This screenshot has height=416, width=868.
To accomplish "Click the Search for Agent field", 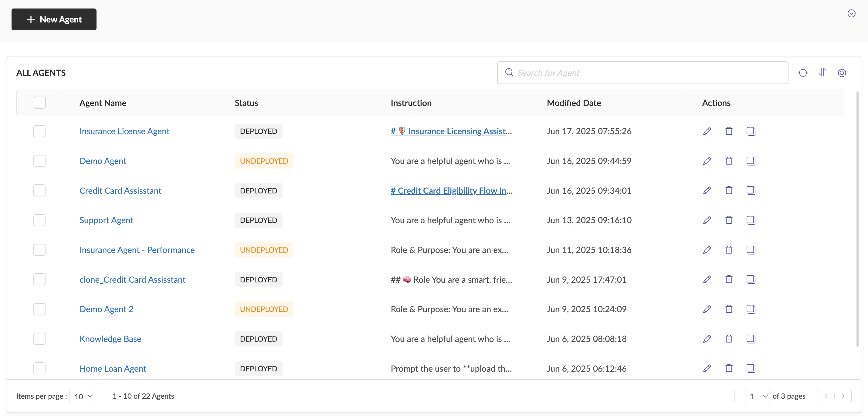I will pos(647,73).
